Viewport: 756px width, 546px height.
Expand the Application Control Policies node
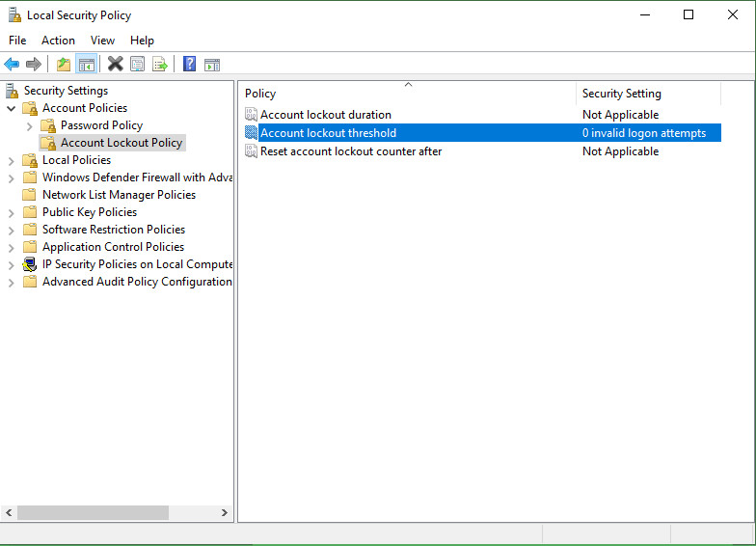click(12, 248)
